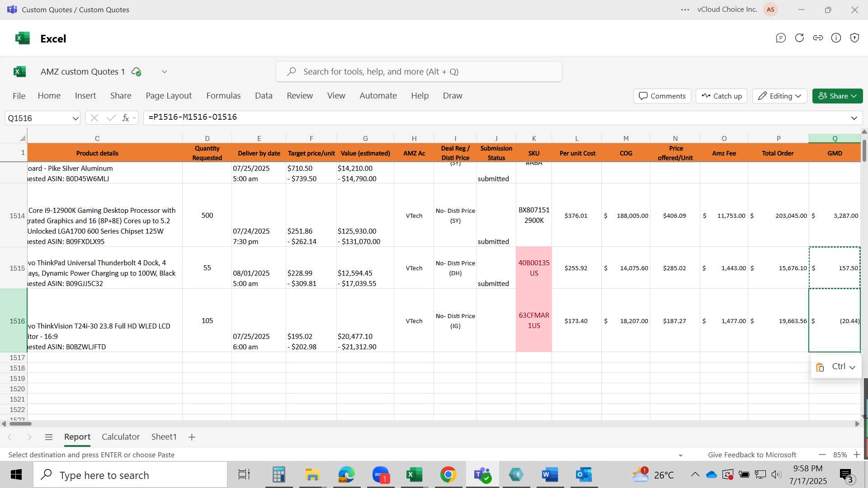Screen dimensions: 868x488
Task: Open Google Chrome from the taskbar
Action: 448,475
